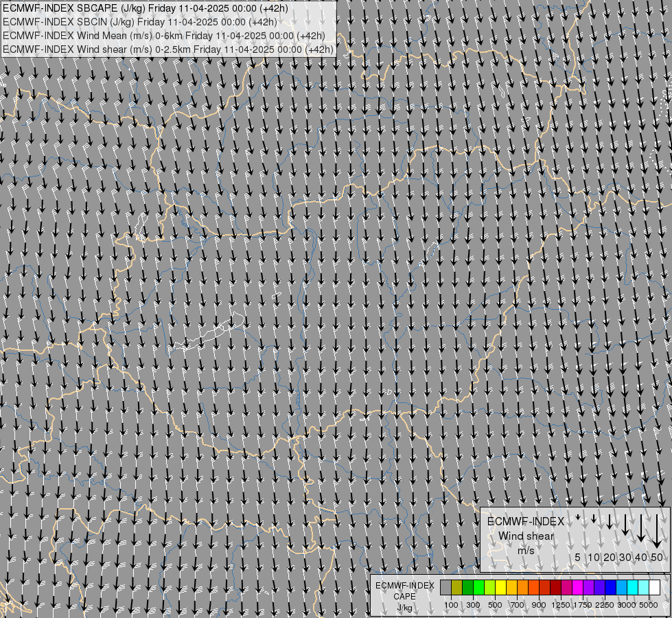Screen dimensions: 672x618
Task: Click the bright green CAPE swatch
Action: point(478,588)
